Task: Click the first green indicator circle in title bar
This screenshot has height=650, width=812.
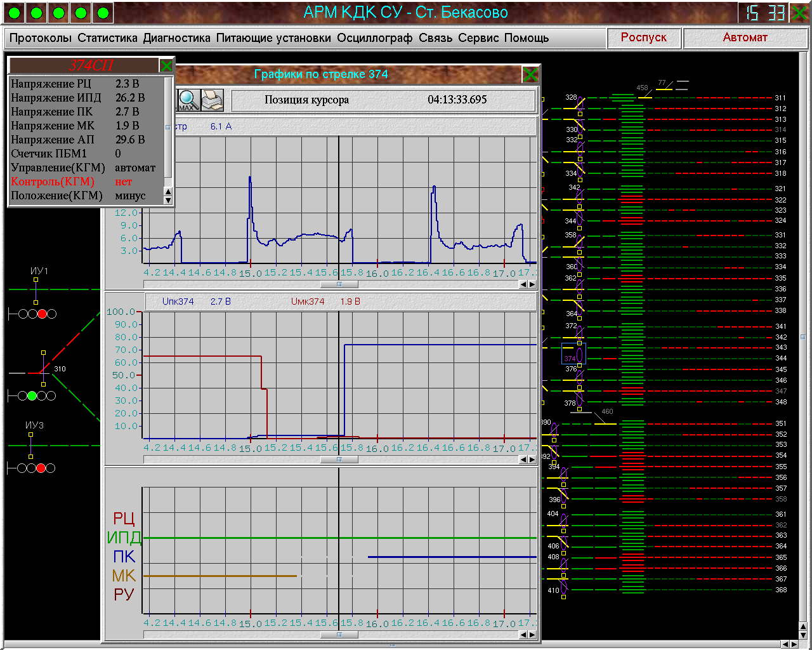Action: tap(15, 13)
